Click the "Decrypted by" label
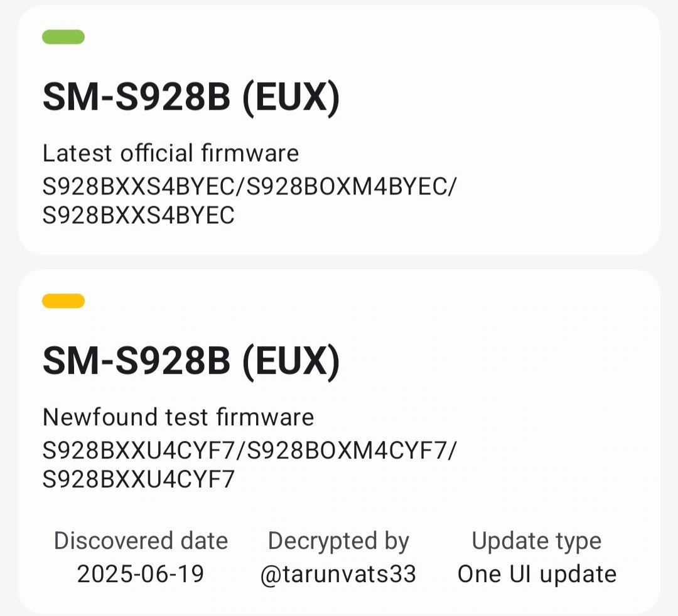 point(338,541)
